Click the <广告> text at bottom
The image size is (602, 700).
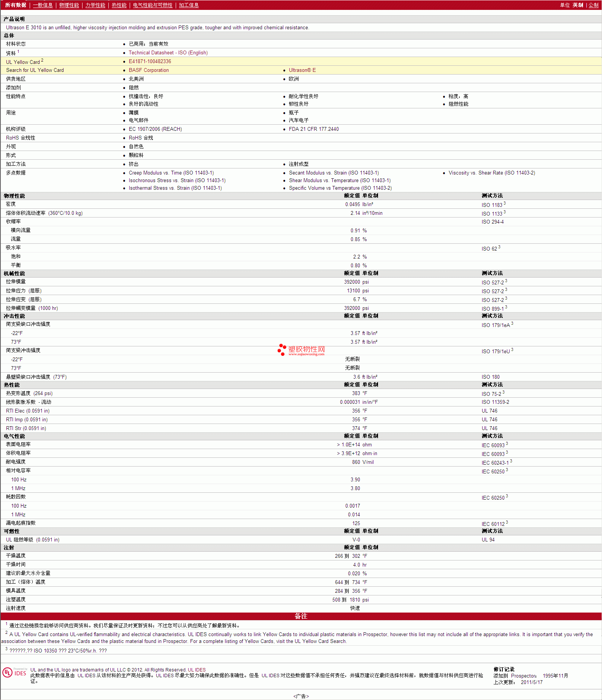pos(301,696)
